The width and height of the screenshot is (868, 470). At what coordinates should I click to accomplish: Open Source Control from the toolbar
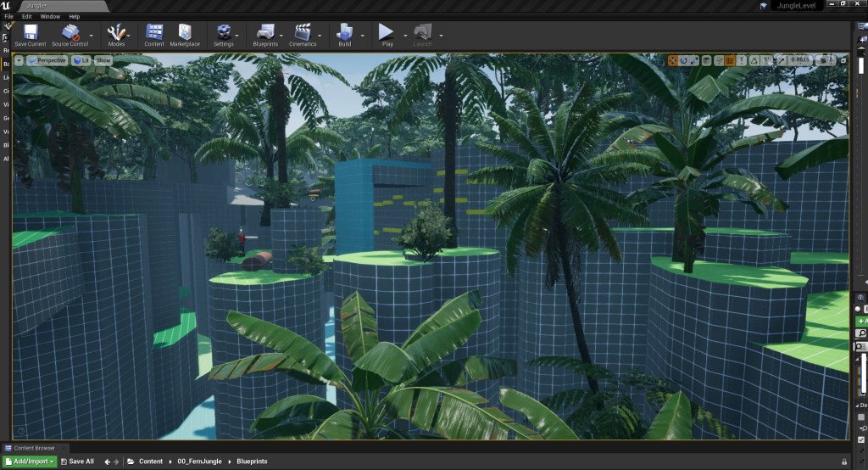[x=71, y=34]
